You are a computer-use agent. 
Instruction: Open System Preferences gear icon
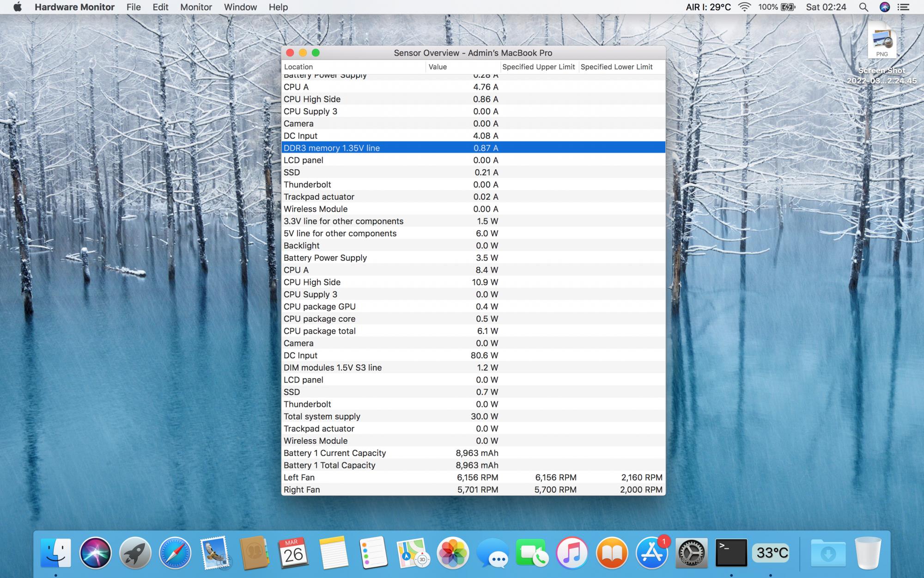(691, 553)
